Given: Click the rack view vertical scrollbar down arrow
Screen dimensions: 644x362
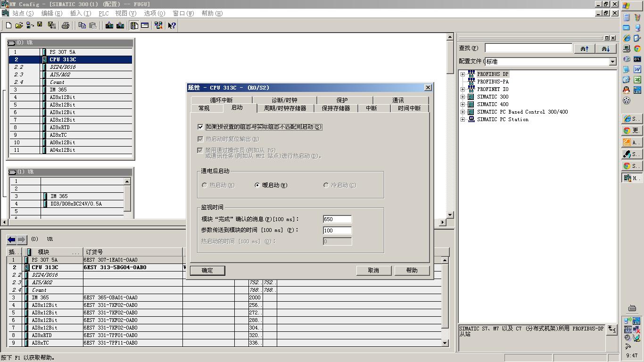Looking at the screenshot, I should coord(450,215).
